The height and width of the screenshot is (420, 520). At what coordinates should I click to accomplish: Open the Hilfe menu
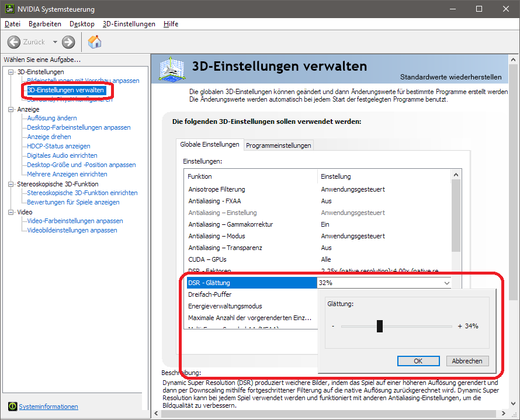coord(171,24)
